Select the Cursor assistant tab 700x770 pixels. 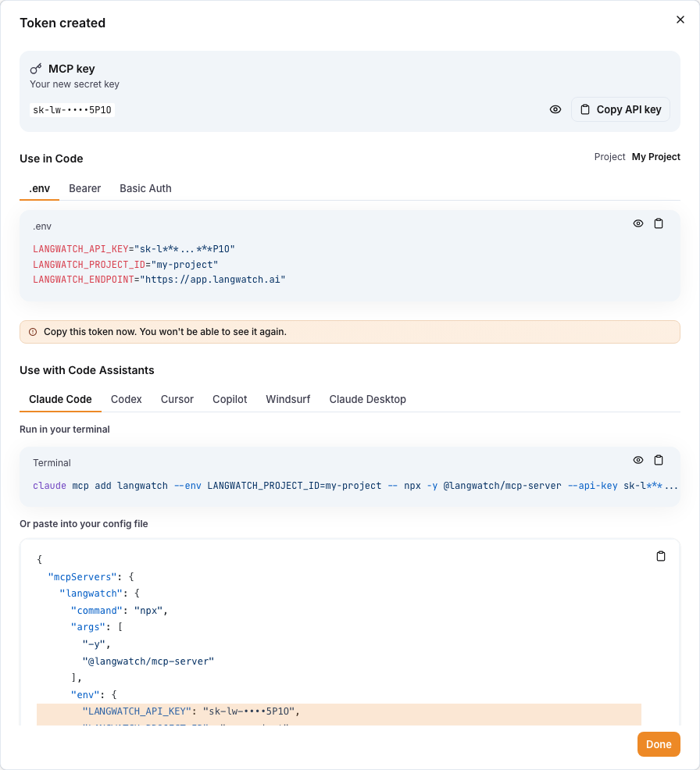pyautogui.click(x=177, y=399)
